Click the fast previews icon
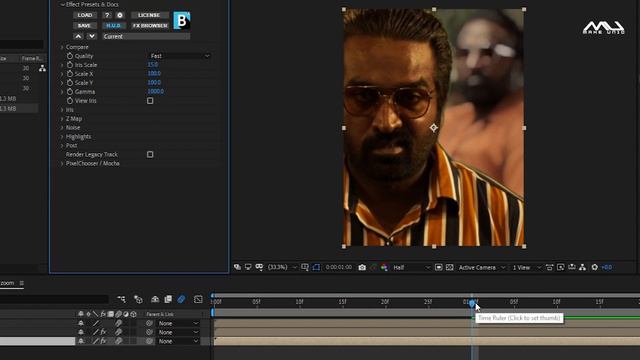 click(560, 267)
